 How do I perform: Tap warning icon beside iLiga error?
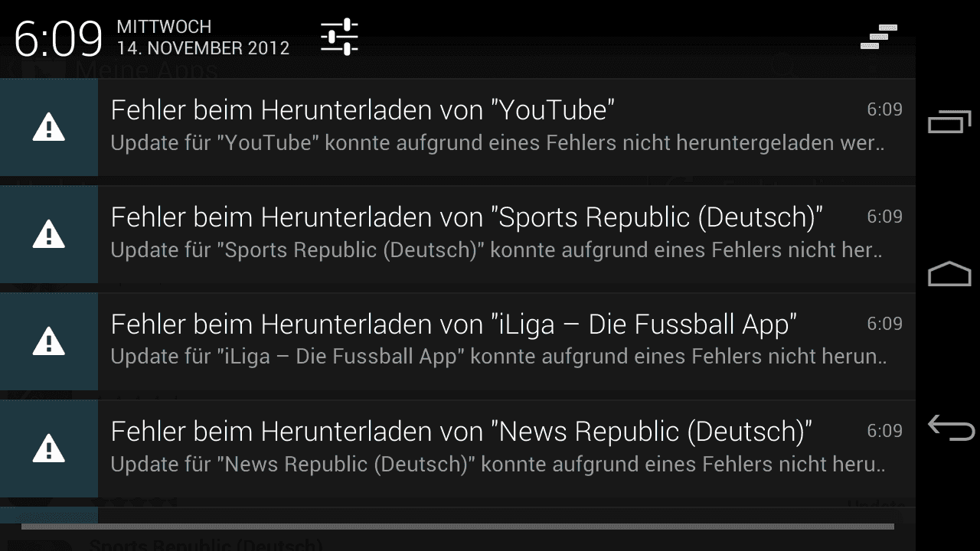pyautogui.click(x=48, y=341)
